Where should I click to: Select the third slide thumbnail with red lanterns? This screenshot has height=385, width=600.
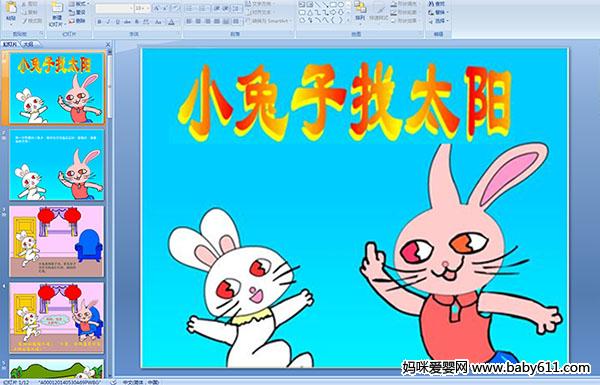click(x=56, y=241)
